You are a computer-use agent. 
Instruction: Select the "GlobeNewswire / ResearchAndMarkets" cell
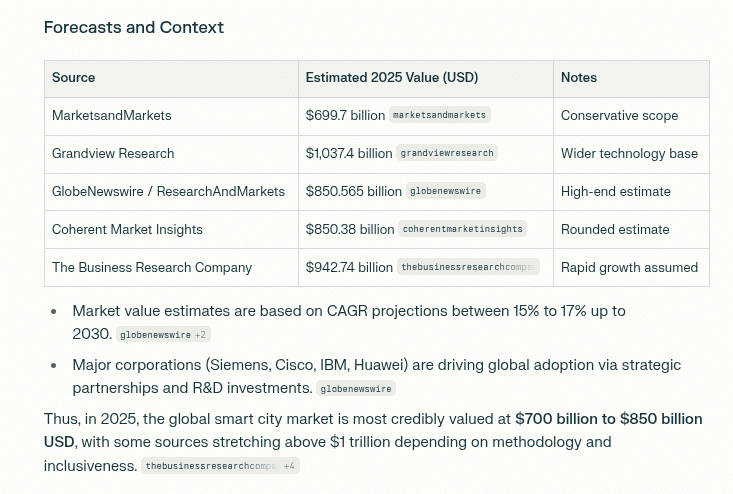point(168,192)
